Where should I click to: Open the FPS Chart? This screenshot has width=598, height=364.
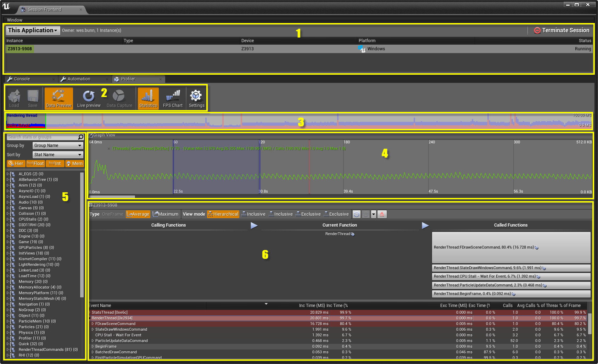click(173, 98)
